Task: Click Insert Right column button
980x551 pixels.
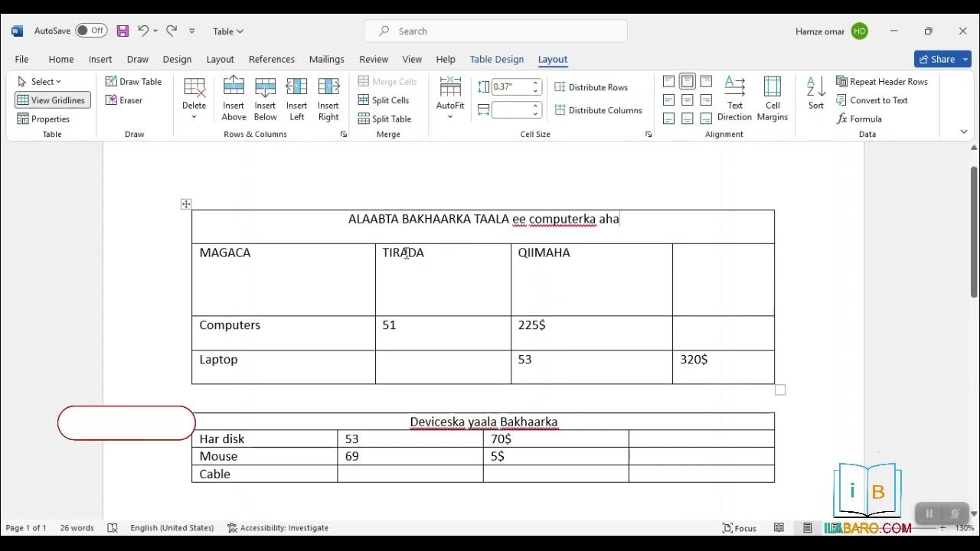Action: coord(328,99)
